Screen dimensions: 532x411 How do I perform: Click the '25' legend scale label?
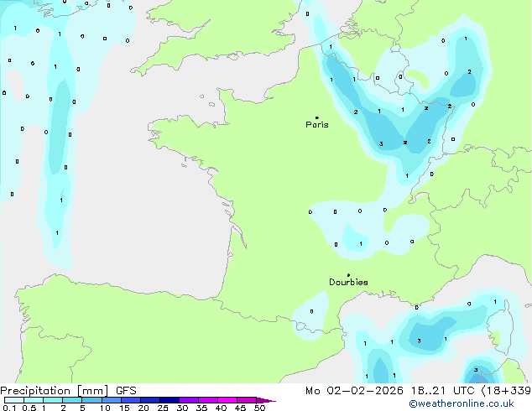163,408
